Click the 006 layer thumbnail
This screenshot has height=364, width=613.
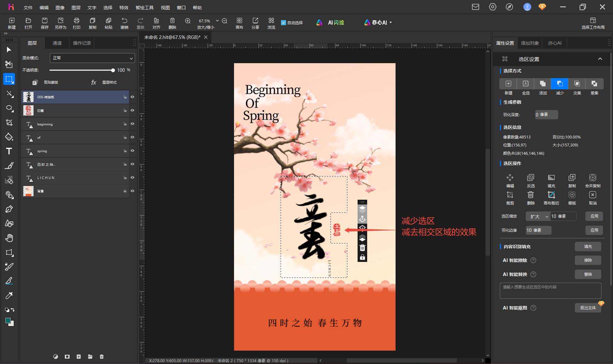click(28, 97)
